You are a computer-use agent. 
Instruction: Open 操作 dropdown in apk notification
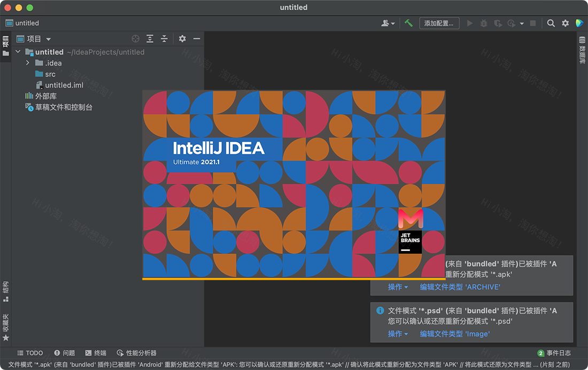pos(398,287)
